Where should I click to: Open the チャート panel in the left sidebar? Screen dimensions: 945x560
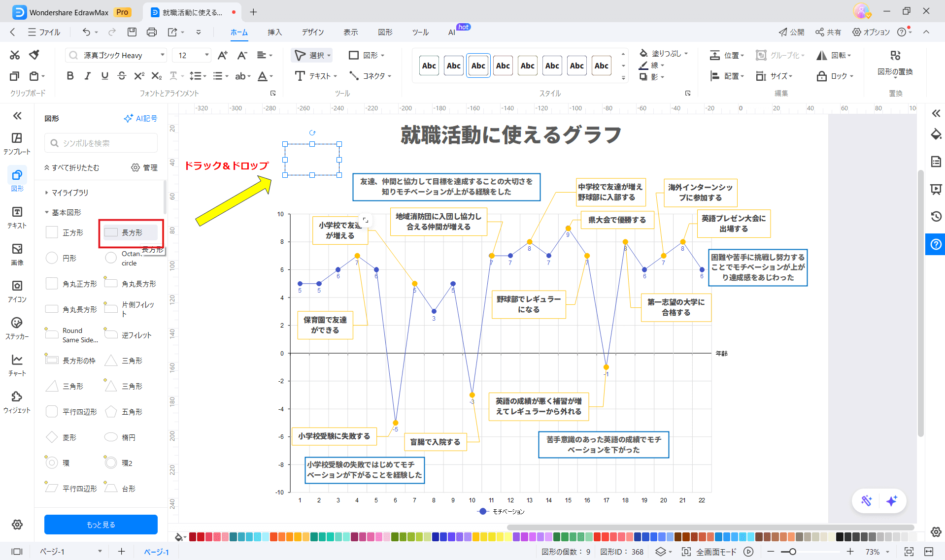[x=17, y=365]
